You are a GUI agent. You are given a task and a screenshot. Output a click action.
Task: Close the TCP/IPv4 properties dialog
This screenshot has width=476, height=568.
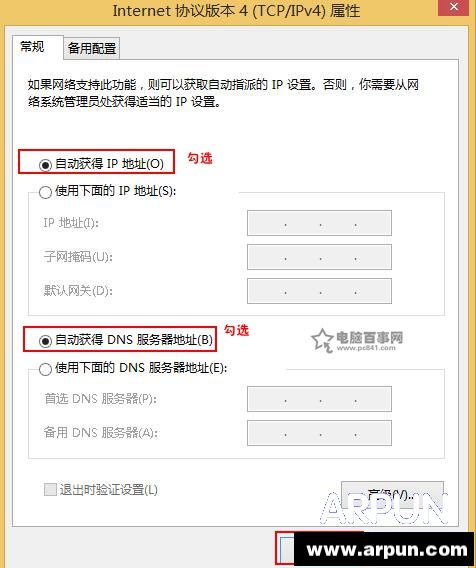pos(454,7)
